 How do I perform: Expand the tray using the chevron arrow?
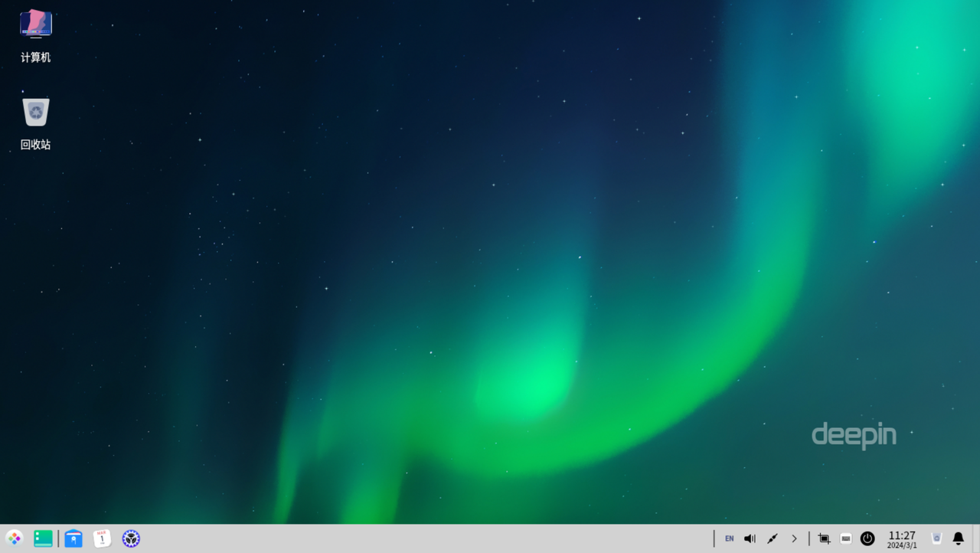[794, 538]
